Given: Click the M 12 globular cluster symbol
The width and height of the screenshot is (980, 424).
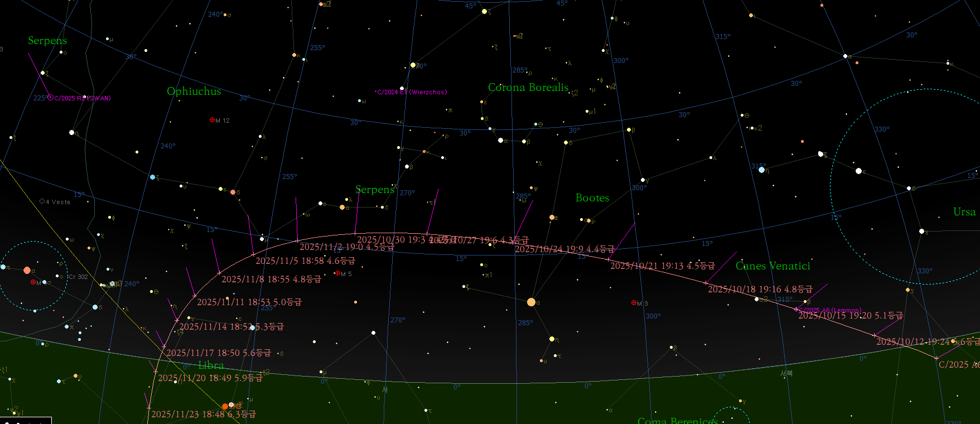Looking at the screenshot, I should tap(212, 120).
